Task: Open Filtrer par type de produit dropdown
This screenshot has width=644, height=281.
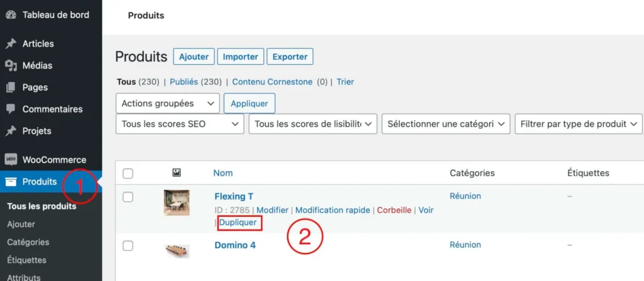Action: [579, 124]
